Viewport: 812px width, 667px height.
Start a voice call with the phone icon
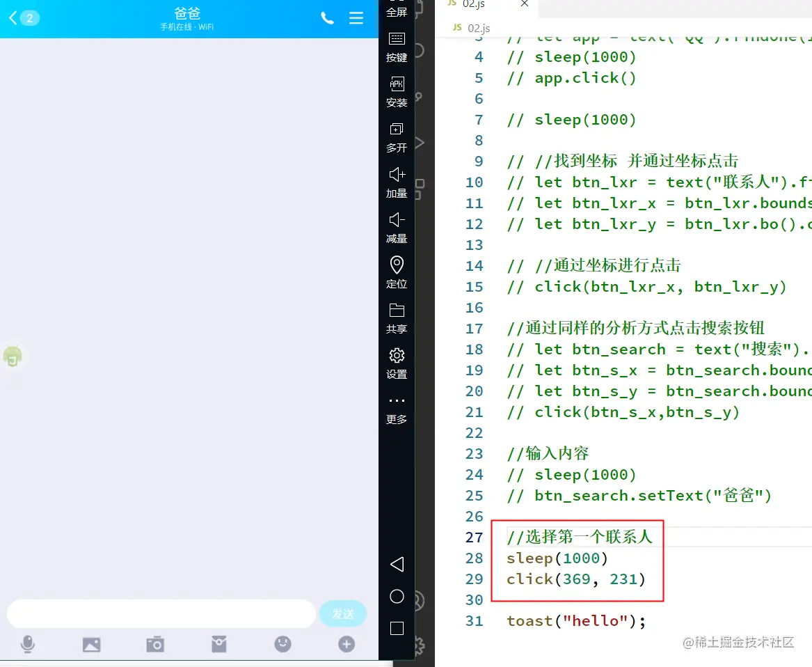point(327,18)
